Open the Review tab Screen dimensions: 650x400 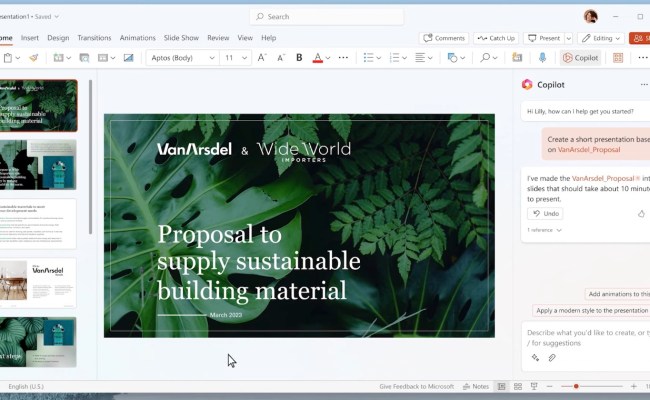point(218,38)
